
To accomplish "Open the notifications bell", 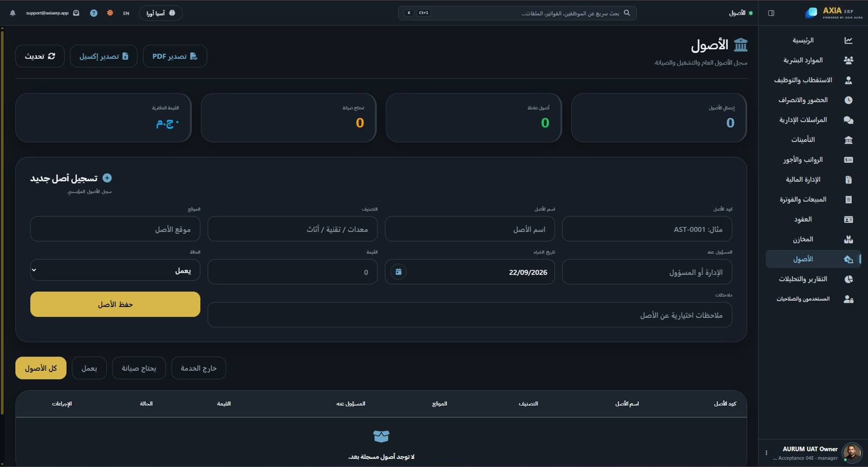I will [12, 13].
